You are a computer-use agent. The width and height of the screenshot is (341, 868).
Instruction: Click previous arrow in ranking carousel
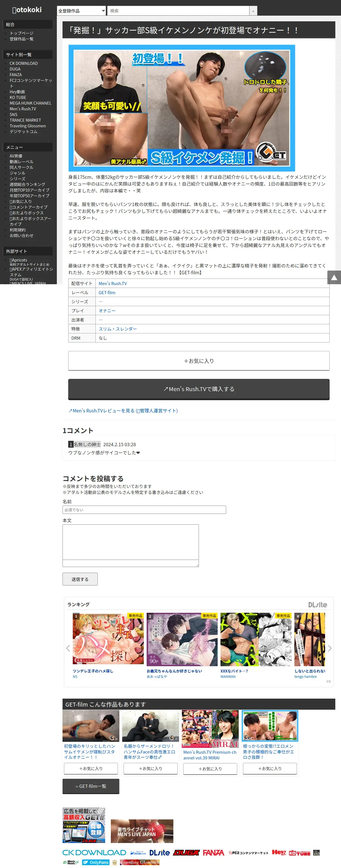68,648
